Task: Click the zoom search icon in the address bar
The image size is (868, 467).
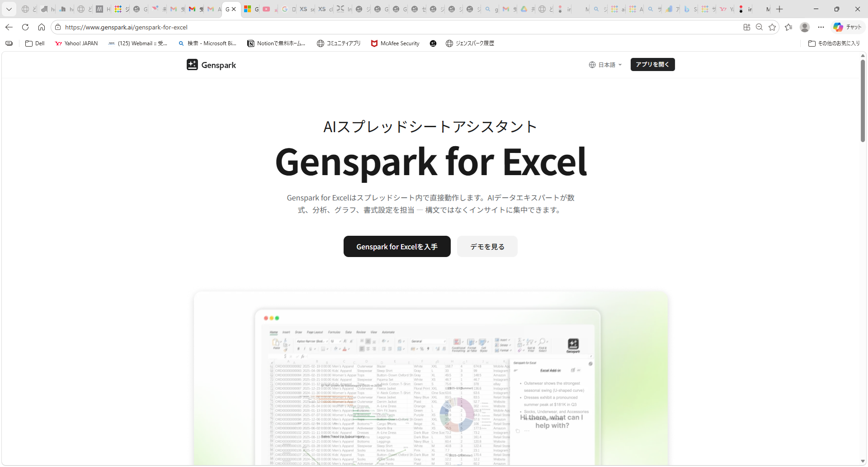Action: 759,27
